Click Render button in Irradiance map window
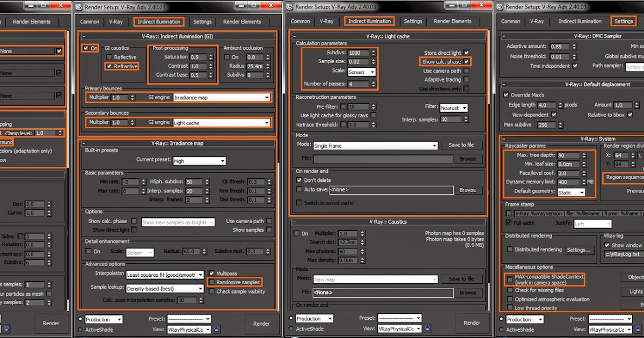The height and width of the screenshot is (338, 644). click(x=261, y=324)
